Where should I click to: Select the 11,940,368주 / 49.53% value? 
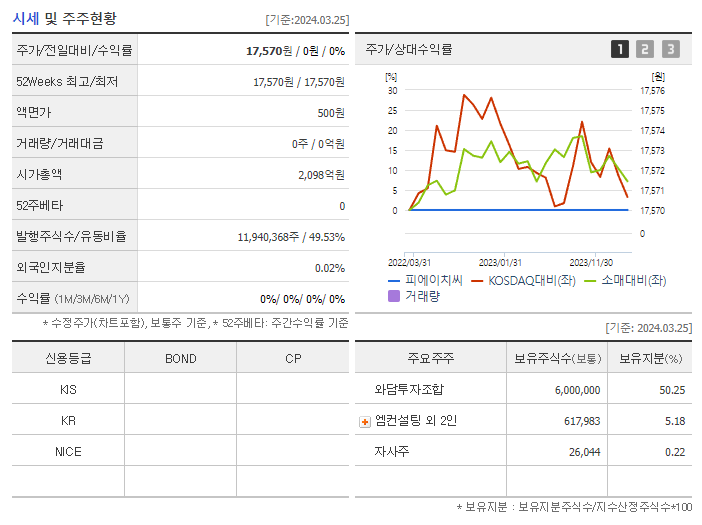pos(291,237)
